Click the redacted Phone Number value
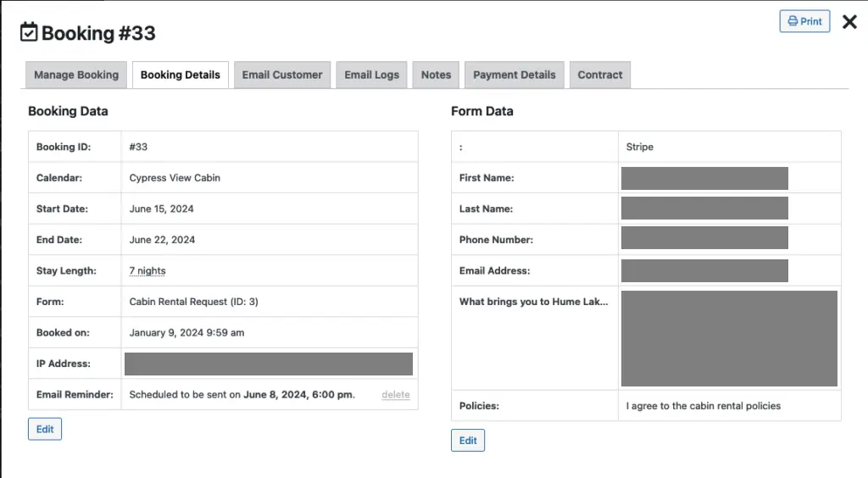This screenshot has width=868, height=478. point(704,240)
